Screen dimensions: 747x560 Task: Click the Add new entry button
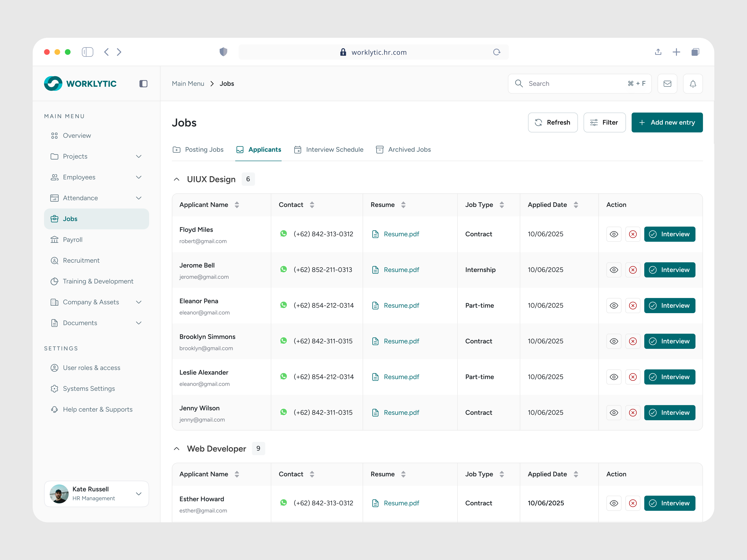point(667,122)
